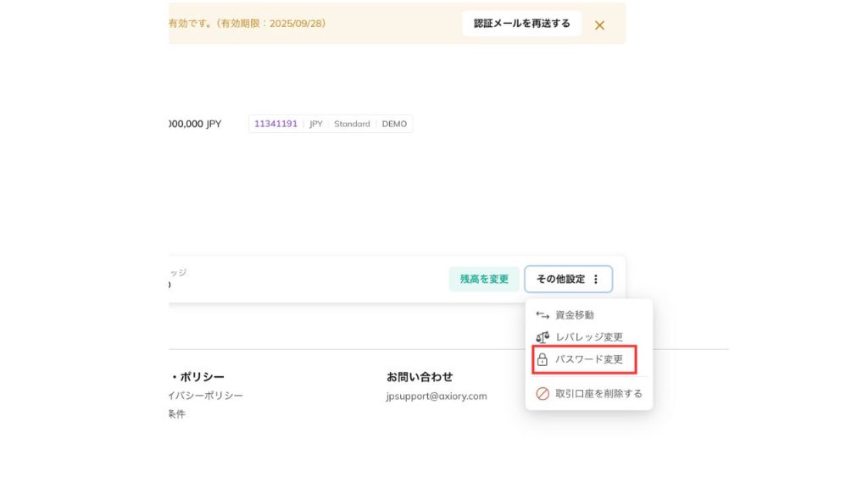Expand the その他設定 options dropdown
The width and height of the screenshot is (868, 488).
tap(569, 279)
